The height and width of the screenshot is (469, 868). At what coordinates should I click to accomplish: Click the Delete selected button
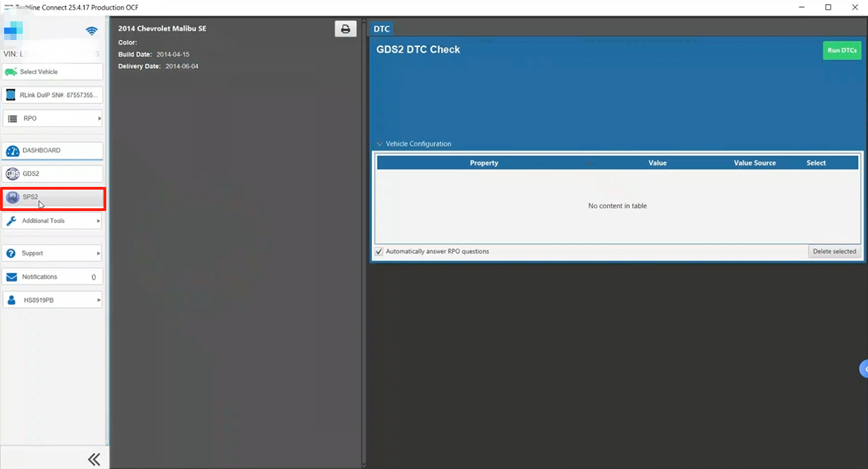coord(834,252)
